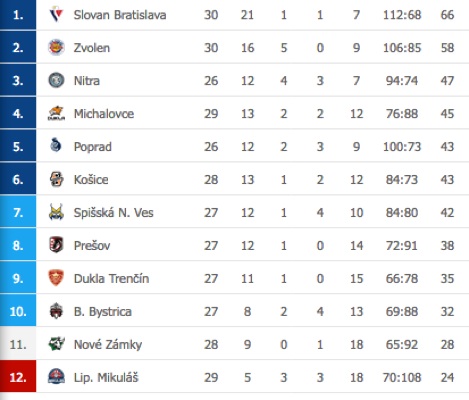Open the Prešov team logo

pos(56,245)
